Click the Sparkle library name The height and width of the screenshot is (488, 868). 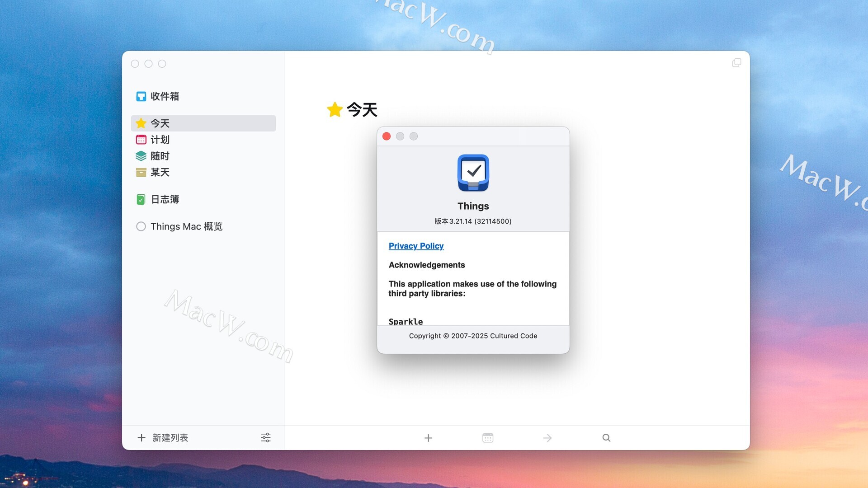(x=406, y=322)
